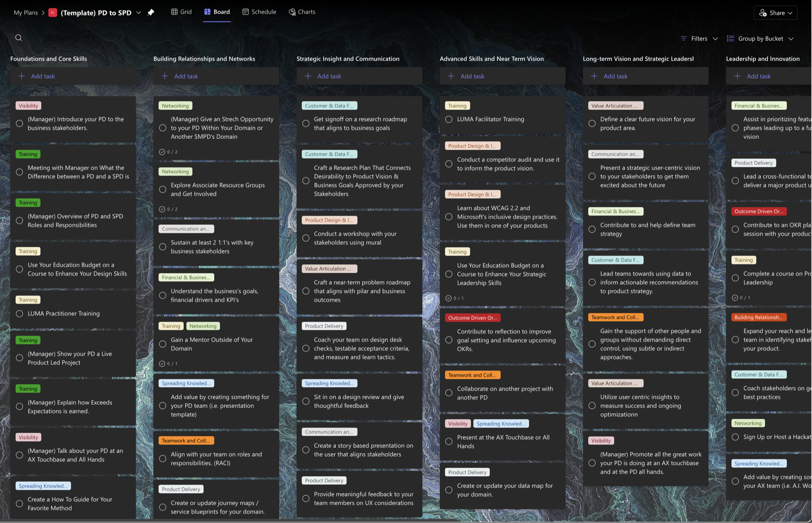Image resolution: width=812 pixels, height=523 pixels.
Task: Check off Gain a Mentor Outside task
Action: pos(163,344)
